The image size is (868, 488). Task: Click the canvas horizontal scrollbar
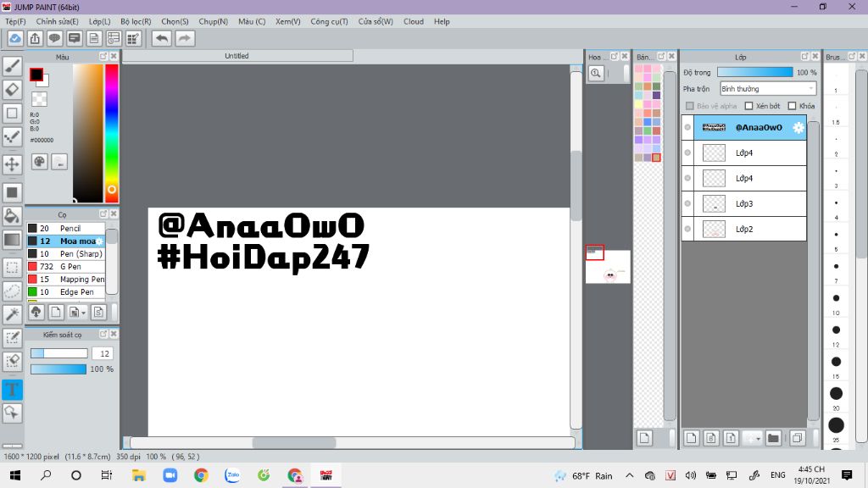click(294, 442)
